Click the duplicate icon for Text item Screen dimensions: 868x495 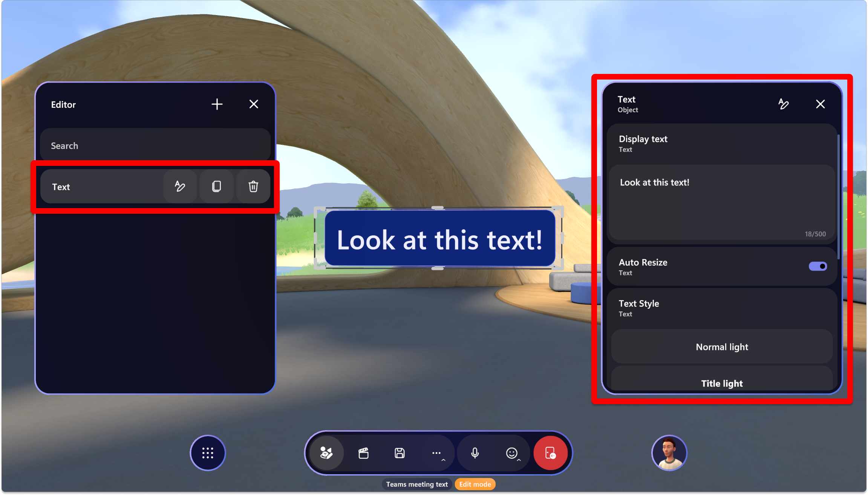click(216, 186)
